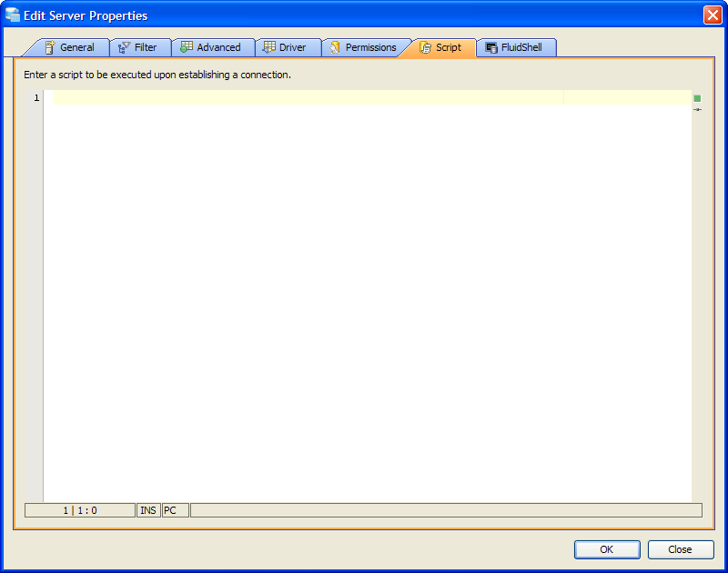Place cursor in script editor line 1
The image size is (728, 573).
[x=372, y=97]
